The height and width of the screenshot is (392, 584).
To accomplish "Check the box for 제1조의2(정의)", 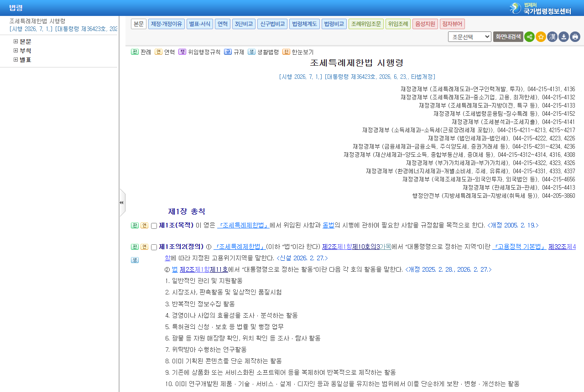I will point(154,247).
